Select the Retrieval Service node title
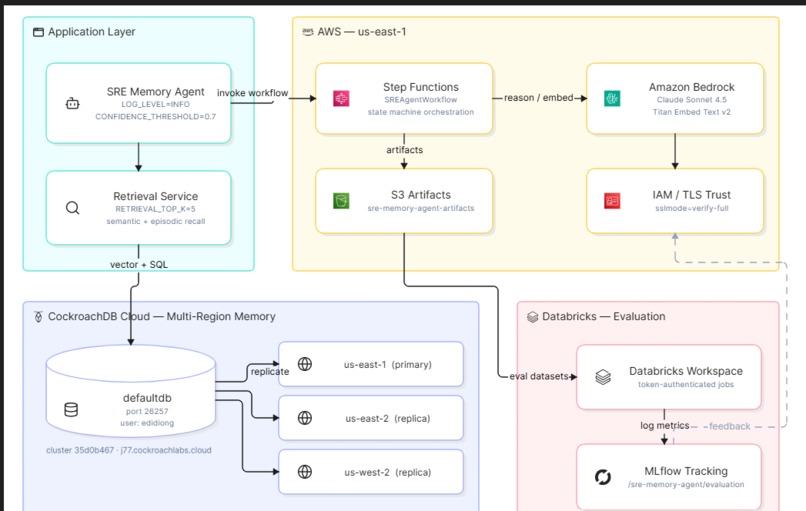Screen dimensions: 806x511 point(155,196)
